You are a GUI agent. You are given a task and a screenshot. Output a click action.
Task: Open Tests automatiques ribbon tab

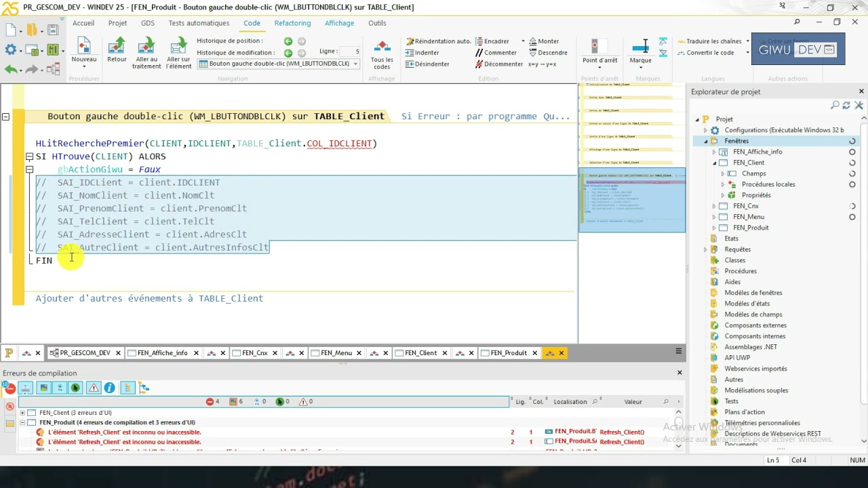[x=199, y=23]
